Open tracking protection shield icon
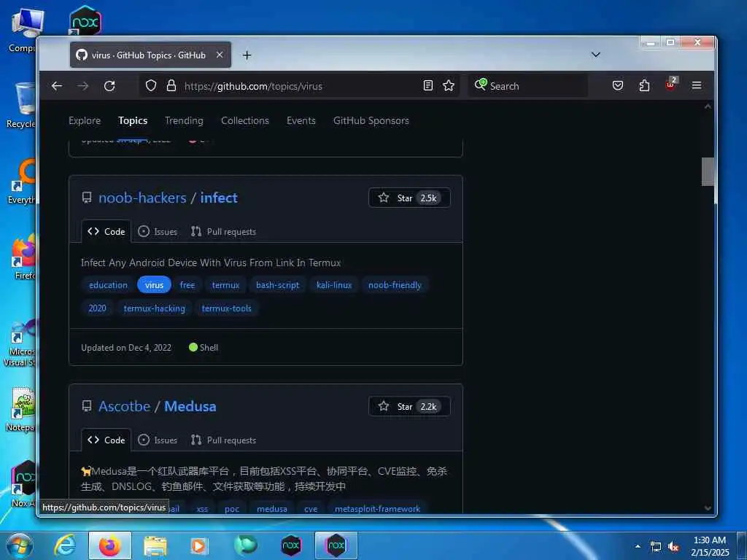The width and height of the screenshot is (747, 560). point(151,86)
